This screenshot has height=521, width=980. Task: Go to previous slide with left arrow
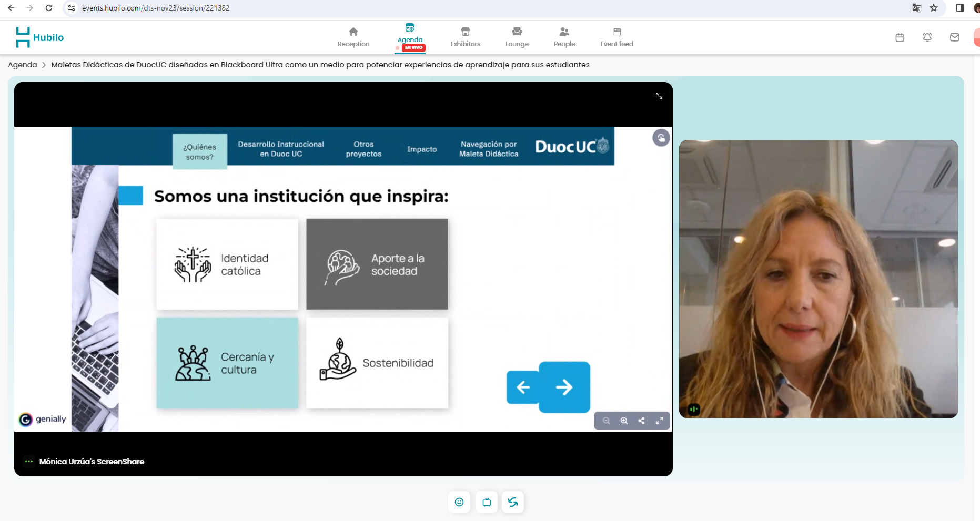tap(523, 387)
